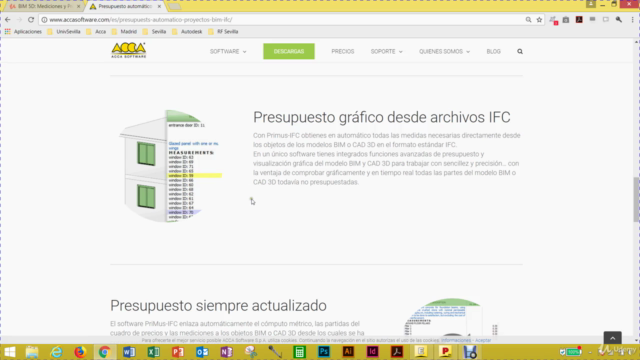Open the Sevilla bookmark folder
This screenshot has width=640, height=360.
point(154,31)
